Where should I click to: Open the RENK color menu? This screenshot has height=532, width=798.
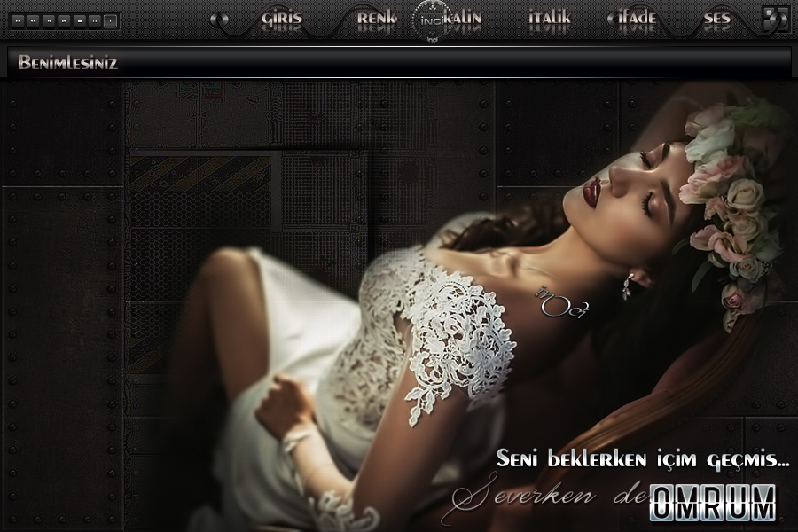tap(376, 18)
